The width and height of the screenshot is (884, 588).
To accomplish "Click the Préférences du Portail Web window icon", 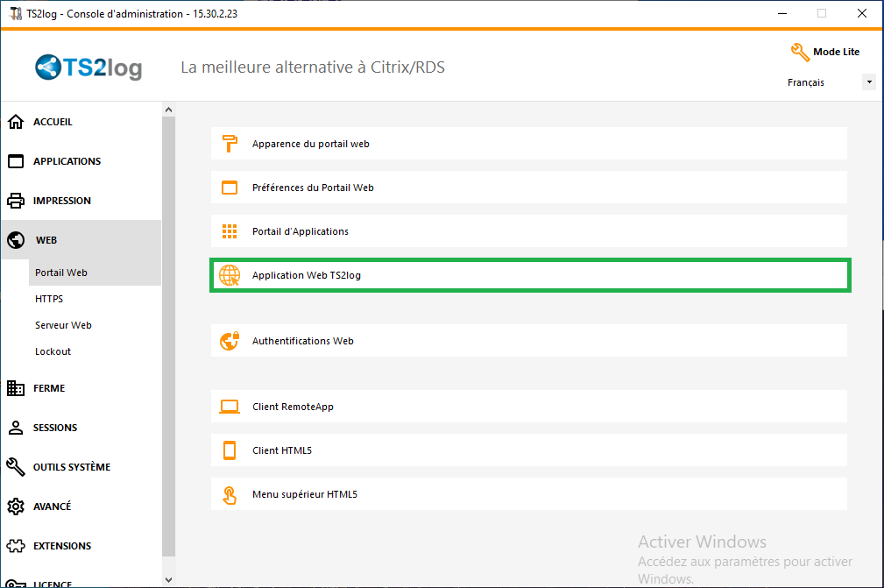I will point(230,188).
